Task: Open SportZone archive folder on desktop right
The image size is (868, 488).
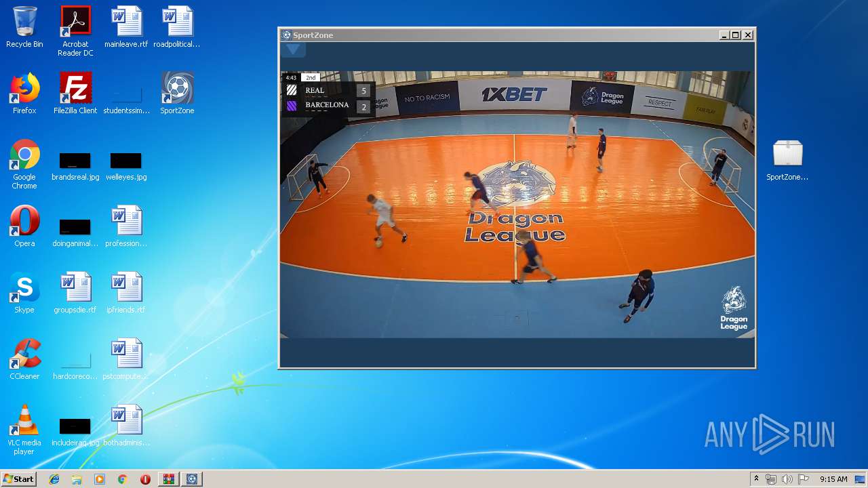Action: click(787, 160)
